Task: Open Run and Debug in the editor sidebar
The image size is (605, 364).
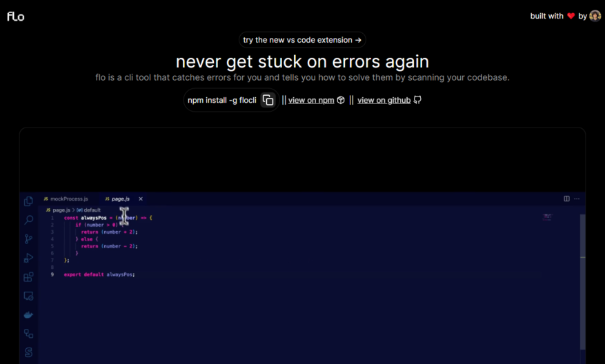Action: (28, 258)
